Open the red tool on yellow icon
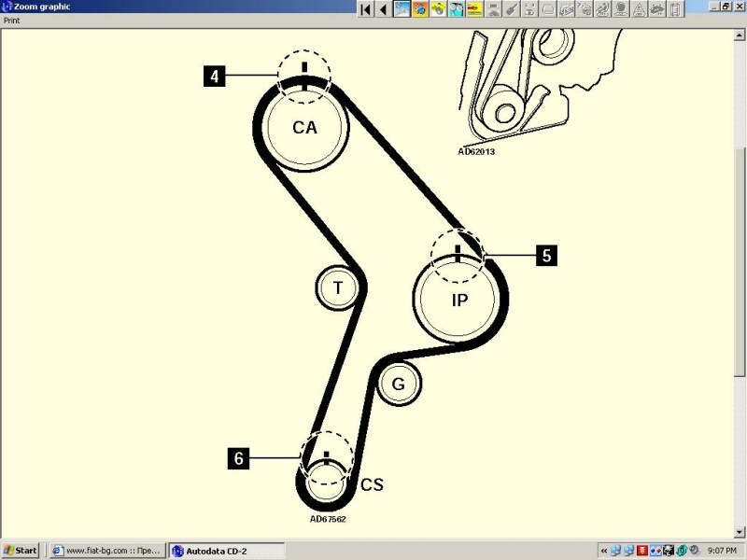 [x=474, y=9]
